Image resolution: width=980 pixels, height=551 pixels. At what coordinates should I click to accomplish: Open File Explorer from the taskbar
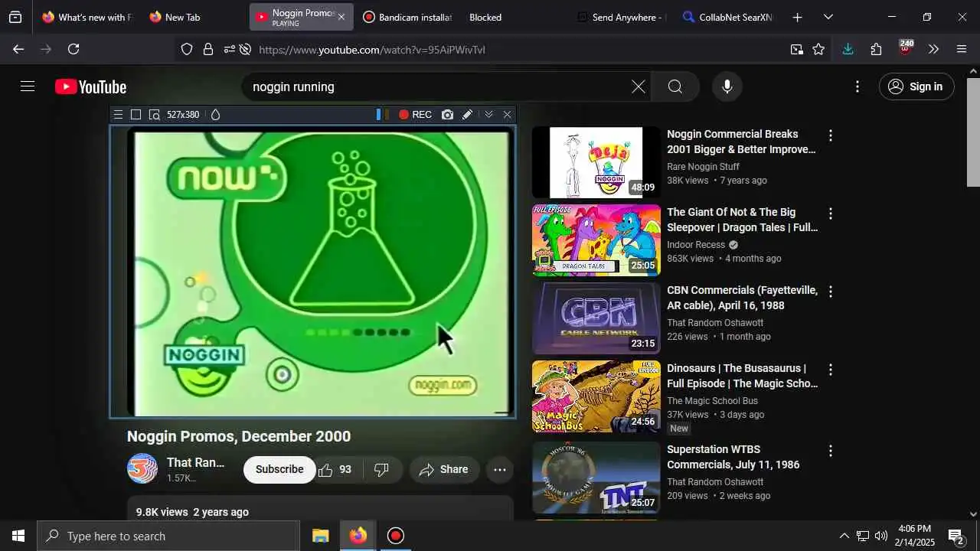tap(321, 536)
